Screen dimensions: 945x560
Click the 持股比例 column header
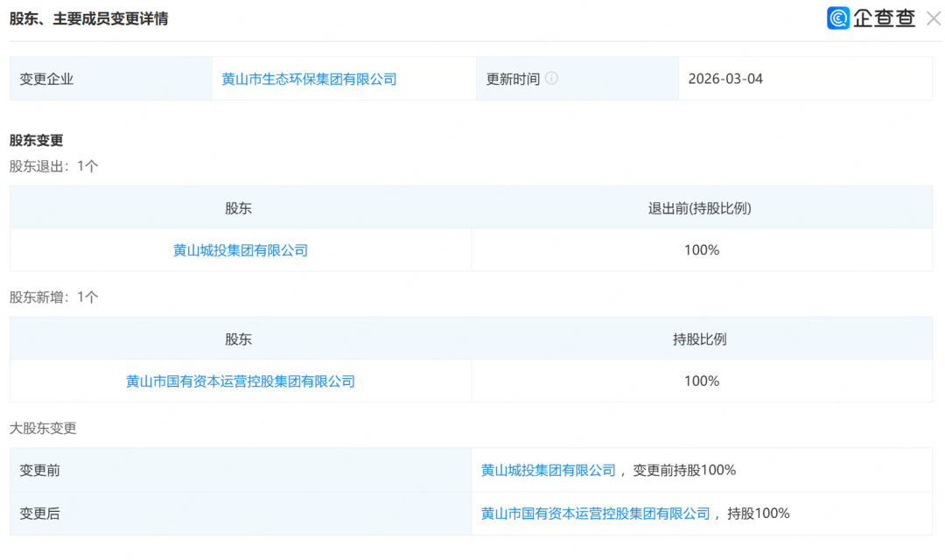(x=700, y=339)
